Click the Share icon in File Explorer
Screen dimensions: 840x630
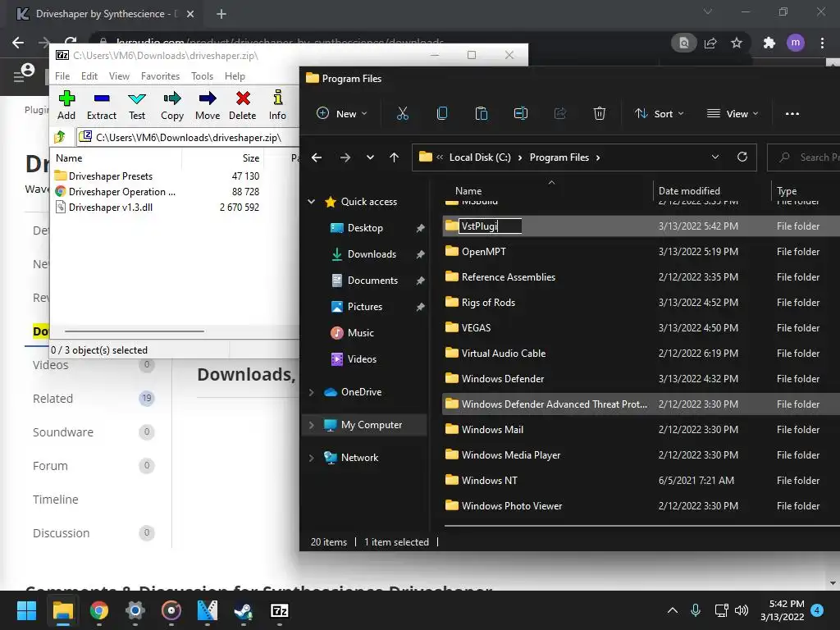(x=559, y=113)
